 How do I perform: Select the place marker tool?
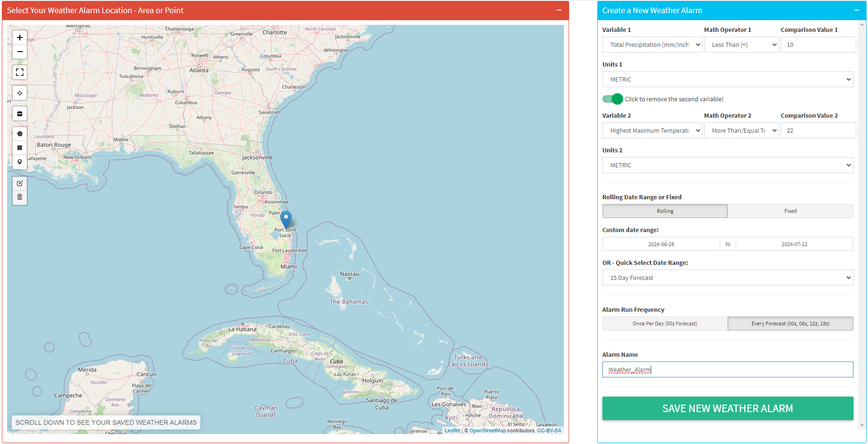point(20,162)
